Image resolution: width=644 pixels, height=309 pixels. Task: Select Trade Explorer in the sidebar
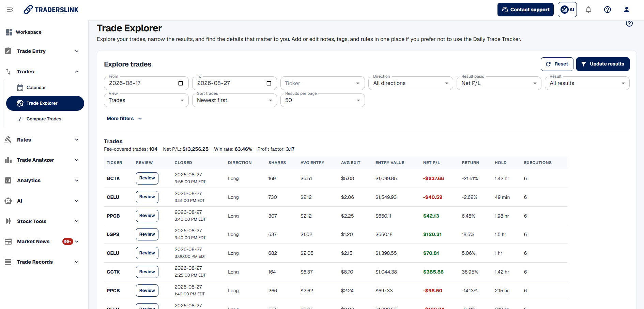[45, 103]
